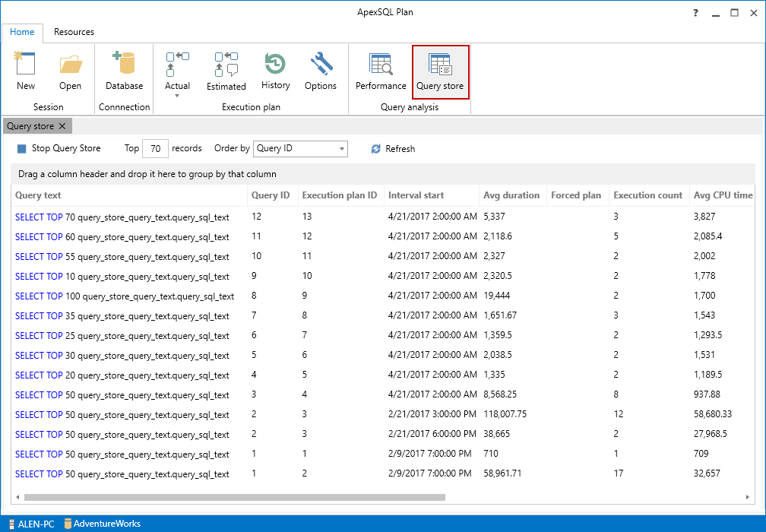Open the SELECT TOP 55 query text
Image resolution: width=766 pixels, height=532 pixels.
pyautogui.click(x=122, y=256)
